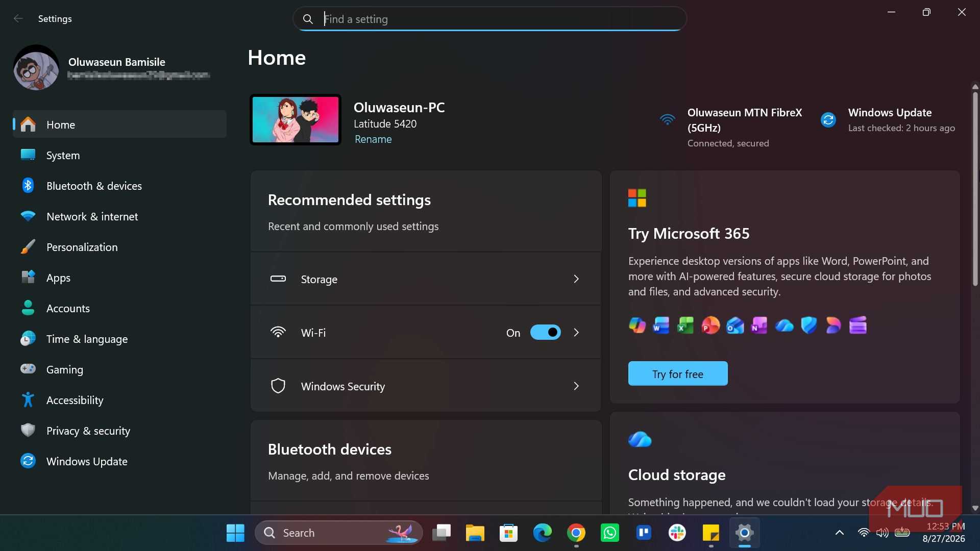Click the OneDrive cloud icon in Cloud storage card
980x551 pixels.
640,439
